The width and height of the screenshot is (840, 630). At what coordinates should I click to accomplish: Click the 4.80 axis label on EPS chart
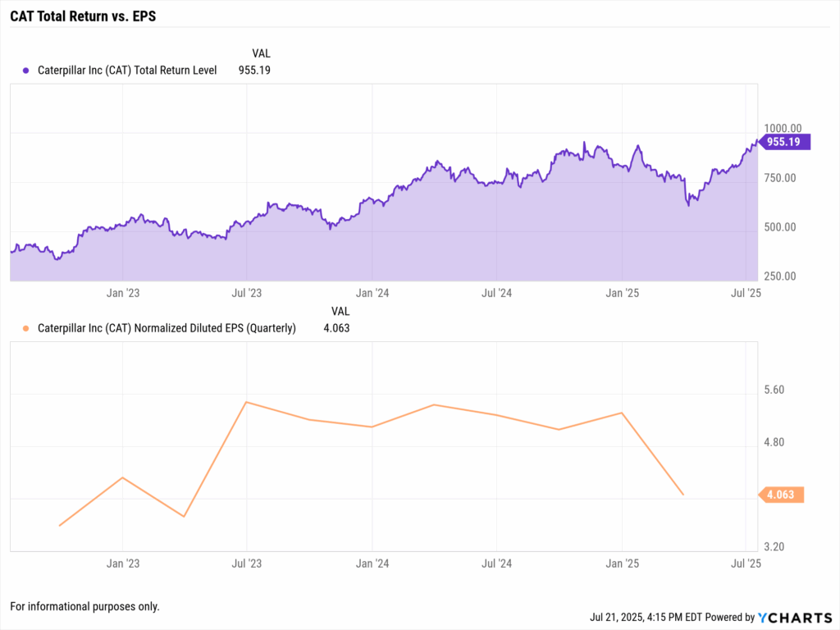coord(774,442)
